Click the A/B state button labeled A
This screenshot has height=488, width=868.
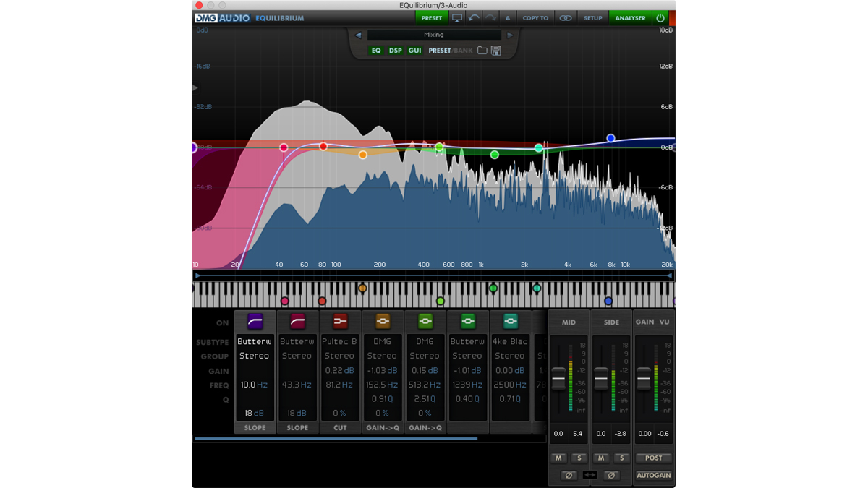[x=507, y=18]
